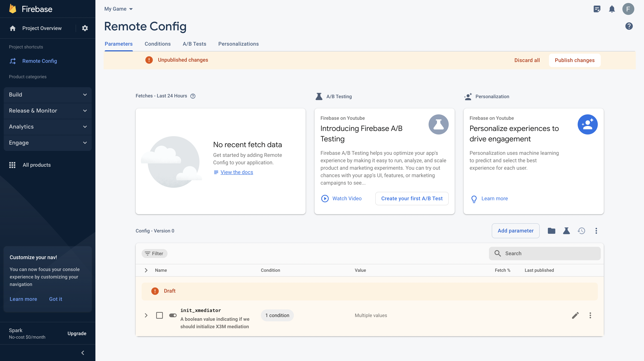Open version history clock icon
Screen dimensions: 644x361
pos(581,231)
